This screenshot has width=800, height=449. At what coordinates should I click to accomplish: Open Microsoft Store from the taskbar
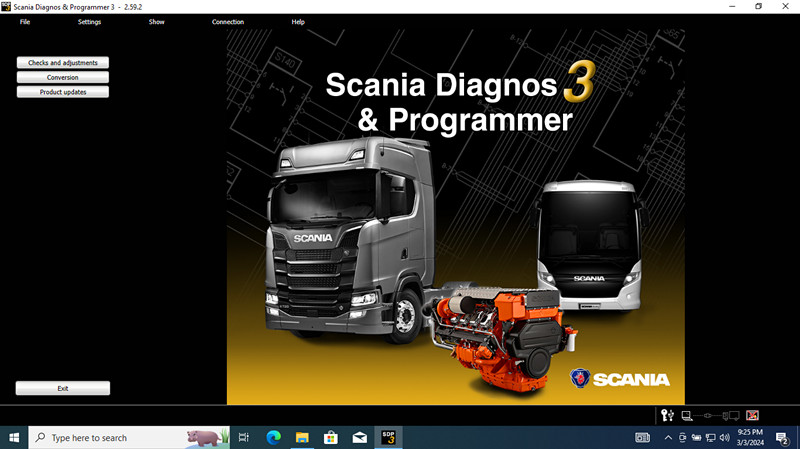[331, 437]
